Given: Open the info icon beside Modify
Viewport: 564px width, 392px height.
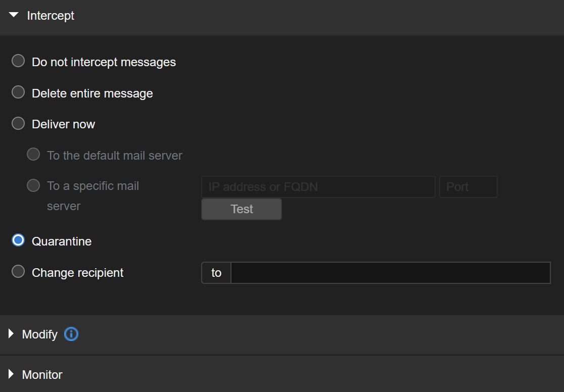Looking at the screenshot, I should tap(71, 334).
